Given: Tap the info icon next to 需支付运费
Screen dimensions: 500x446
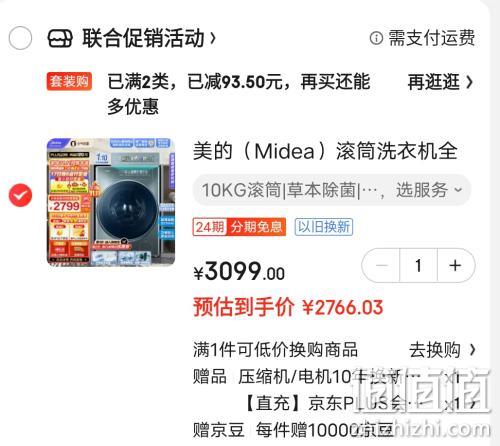Looking at the screenshot, I should click(376, 38).
